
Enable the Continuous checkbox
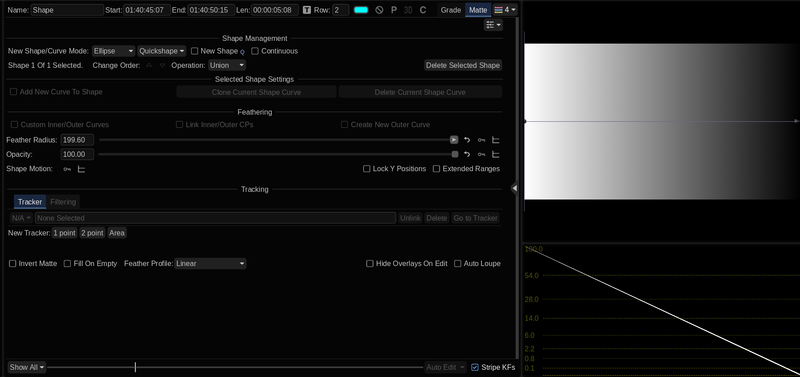pyautogui.click(x=255, y=51)
